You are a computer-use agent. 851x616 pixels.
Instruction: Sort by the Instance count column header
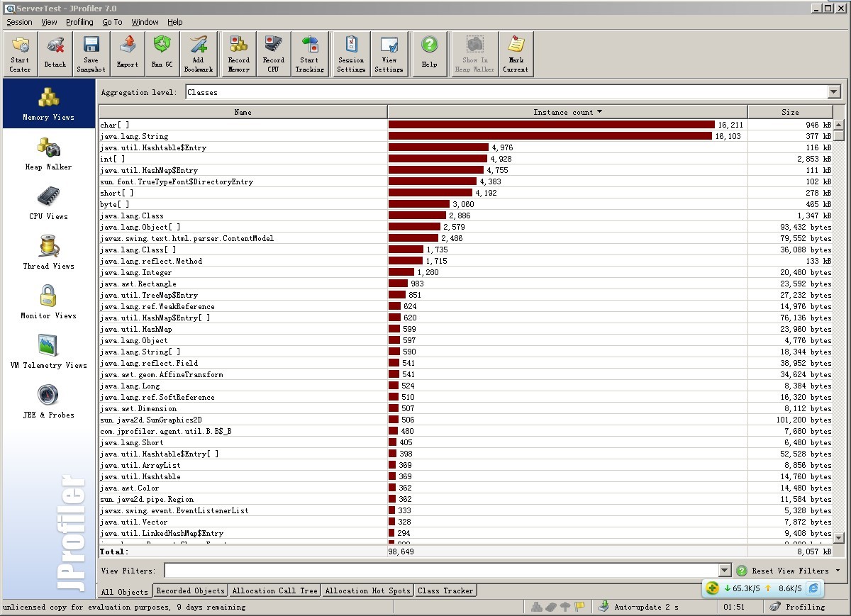point(567,112)
